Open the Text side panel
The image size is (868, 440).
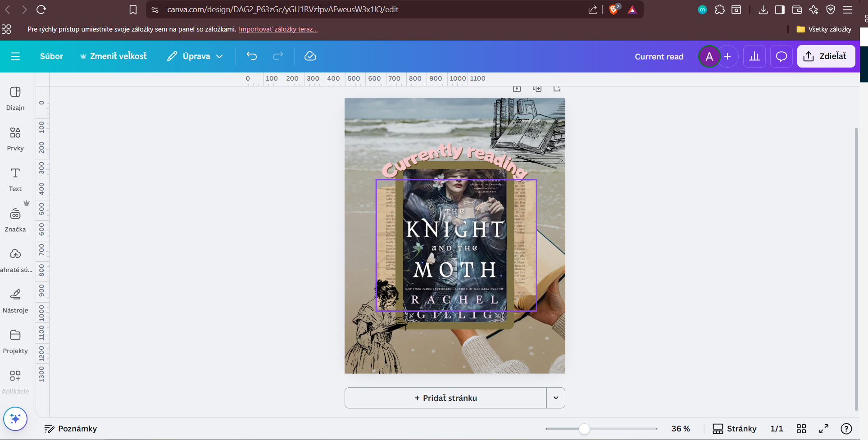point(15,180)
